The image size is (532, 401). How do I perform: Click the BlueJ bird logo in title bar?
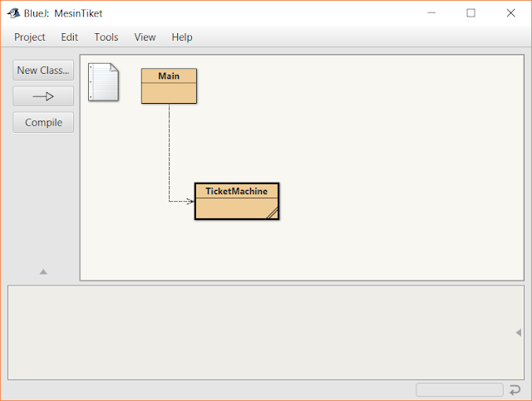tap(14, 13)
